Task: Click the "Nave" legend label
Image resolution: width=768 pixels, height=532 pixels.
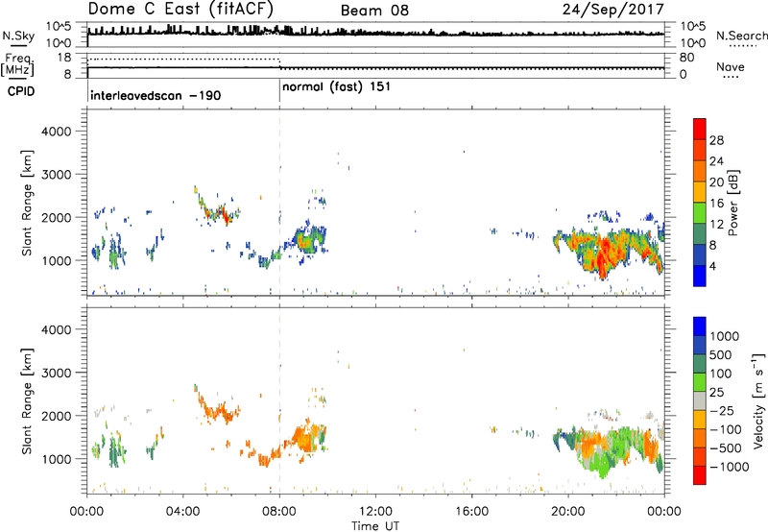Action: click(731, 66)
